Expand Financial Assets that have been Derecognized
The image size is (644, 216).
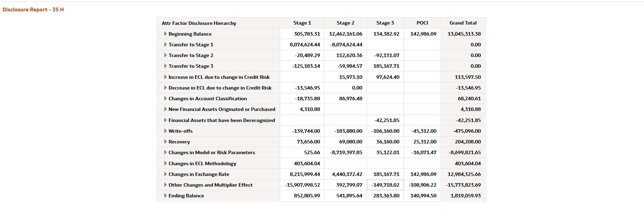pos(166,120)
